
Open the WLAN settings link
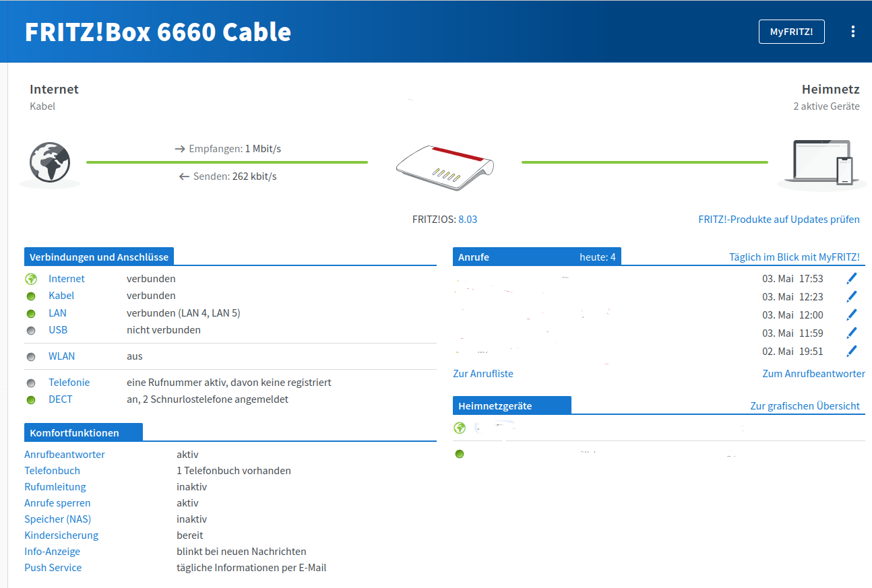coord(61,356)
